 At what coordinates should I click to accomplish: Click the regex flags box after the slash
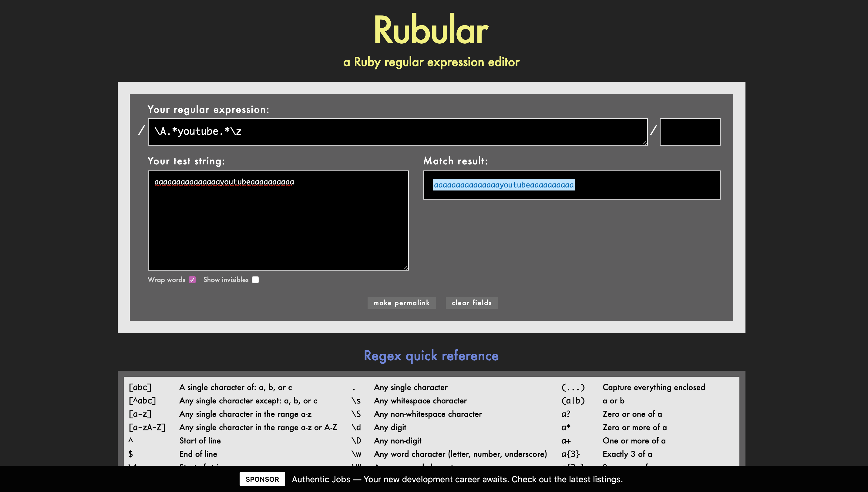[x=690, y=132]
